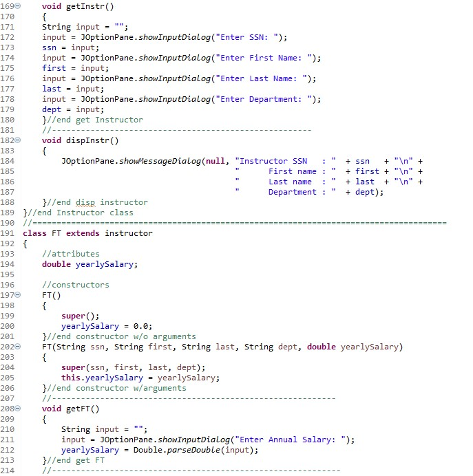Click "}//end Instructor class" comment

pyautogui.click(x=78, y=213)
